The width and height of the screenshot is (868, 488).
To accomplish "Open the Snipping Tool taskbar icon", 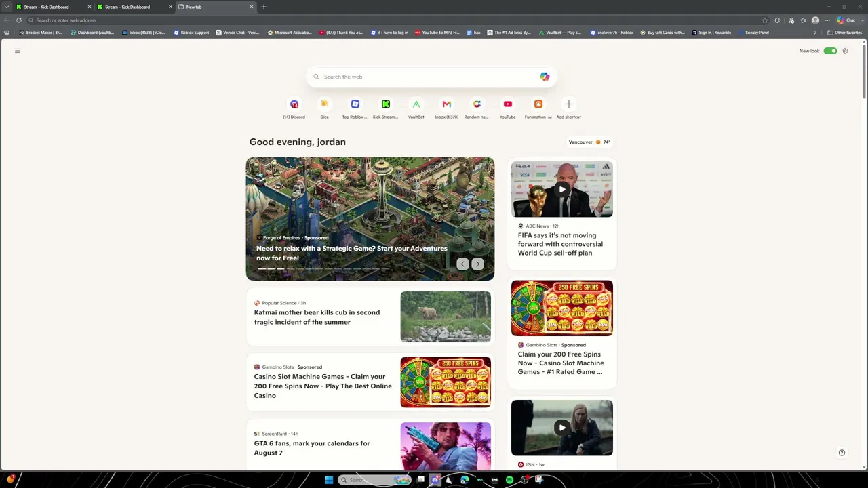I will 539,480.
